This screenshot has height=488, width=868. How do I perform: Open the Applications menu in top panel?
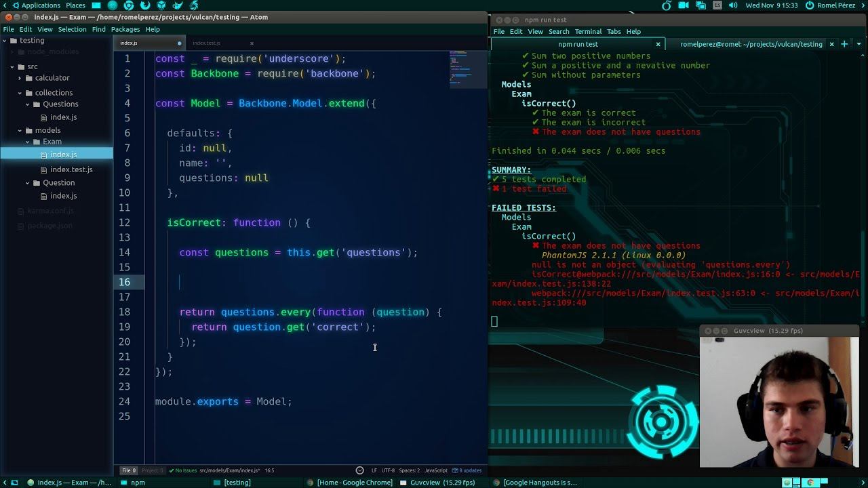[35, 5]
